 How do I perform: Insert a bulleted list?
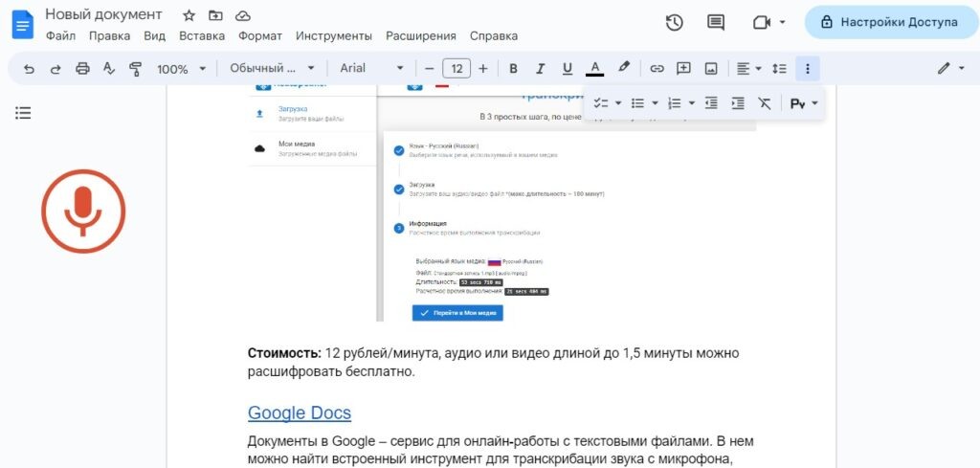pos(637,103)
